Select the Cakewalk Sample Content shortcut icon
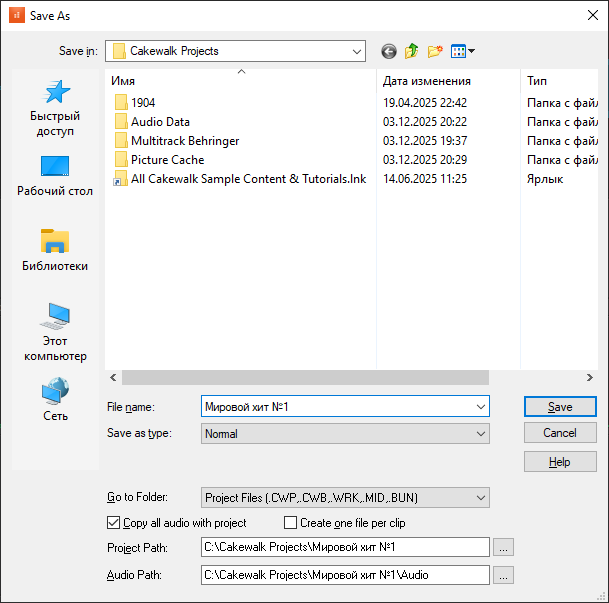This screenshot has width=609, height=603. tap(120, 179)
